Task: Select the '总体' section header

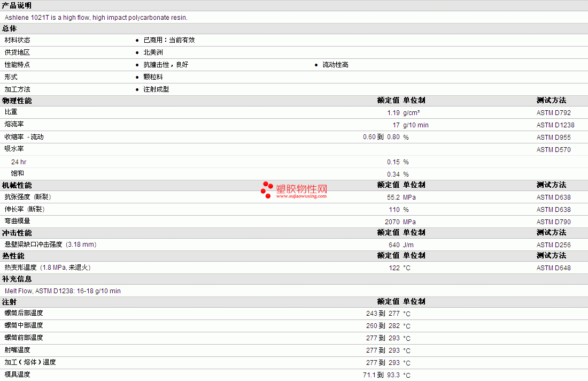Action: [10, 28]
